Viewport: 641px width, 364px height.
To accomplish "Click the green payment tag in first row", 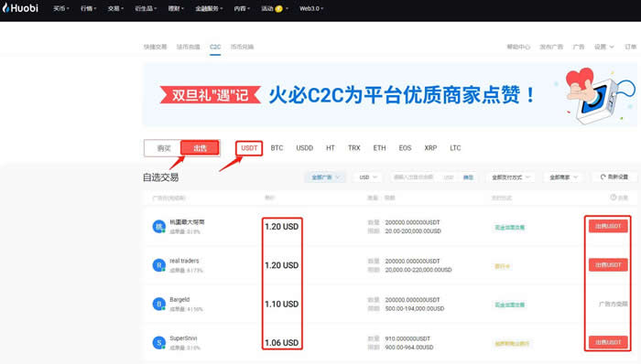I will pyautogui.click(x=509, y=228).
